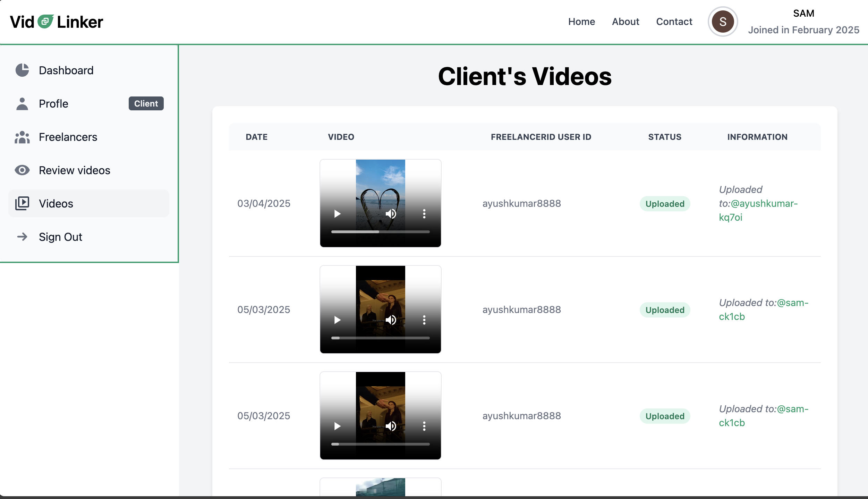This screenshot has height=499, width=868.
Task: Click ayushkumar8888 in second 05/03/2025 row
Action: [x=521, y=416]
